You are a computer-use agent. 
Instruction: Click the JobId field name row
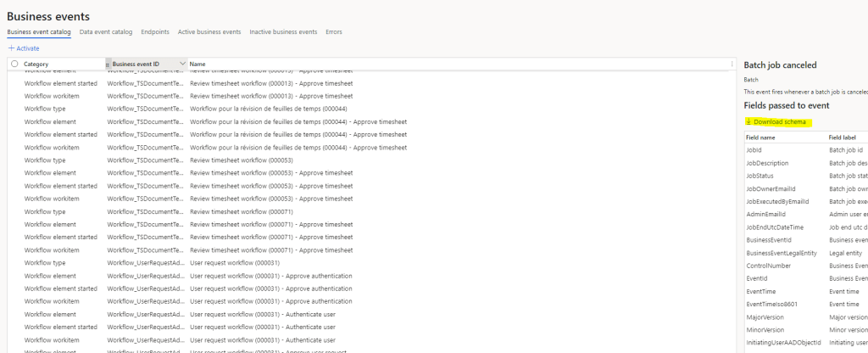tap(755, 150)
